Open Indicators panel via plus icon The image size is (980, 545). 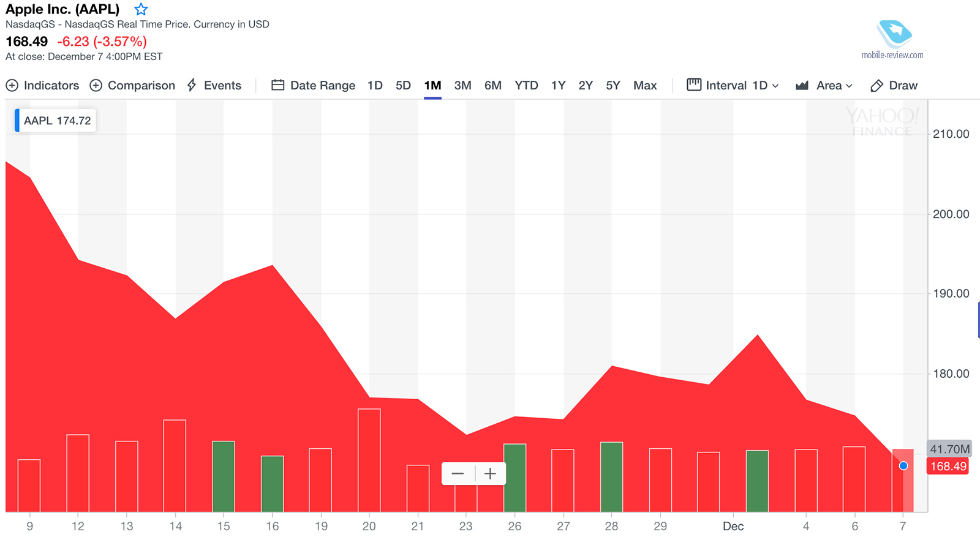coord(12,85)
